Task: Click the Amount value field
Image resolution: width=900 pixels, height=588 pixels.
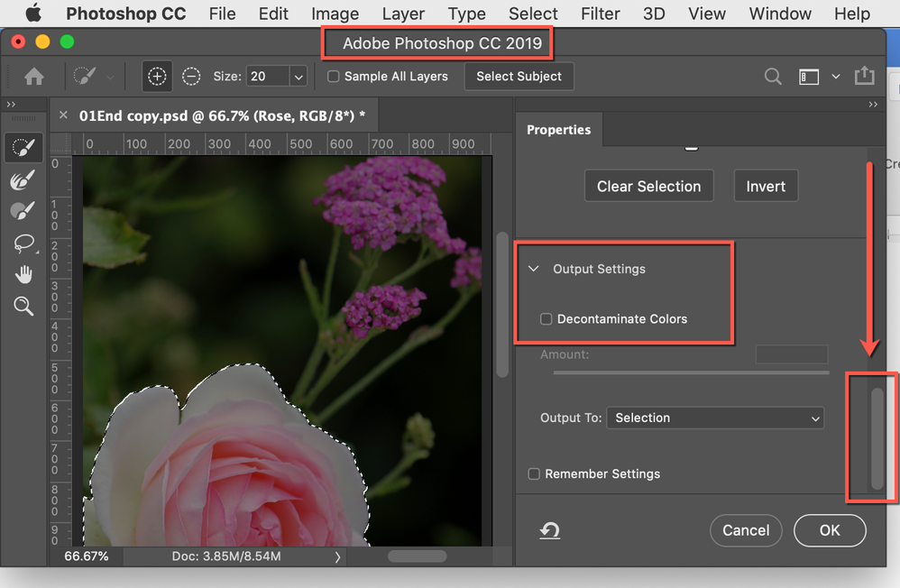Action: (x=792, y=354)
